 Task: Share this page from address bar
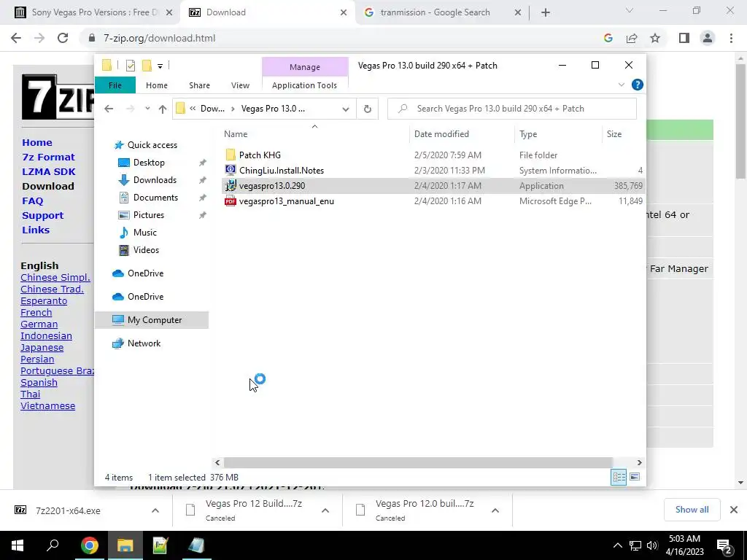tap(632, 38)
